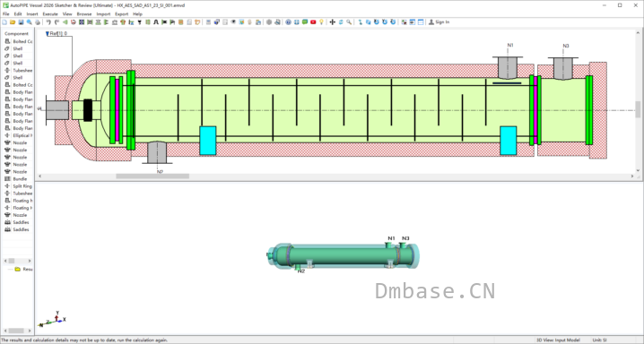Viewport: 644px width, 344px height.
Task: Click the Print Preview magnifier icon
Action: pos(30,22)
